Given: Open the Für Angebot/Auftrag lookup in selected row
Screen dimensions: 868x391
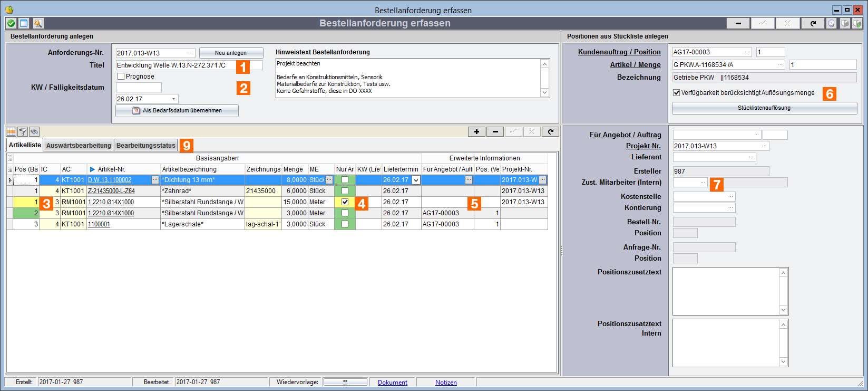Looking at the screenshot, I should pyautogui.click(x=469, y=180).
